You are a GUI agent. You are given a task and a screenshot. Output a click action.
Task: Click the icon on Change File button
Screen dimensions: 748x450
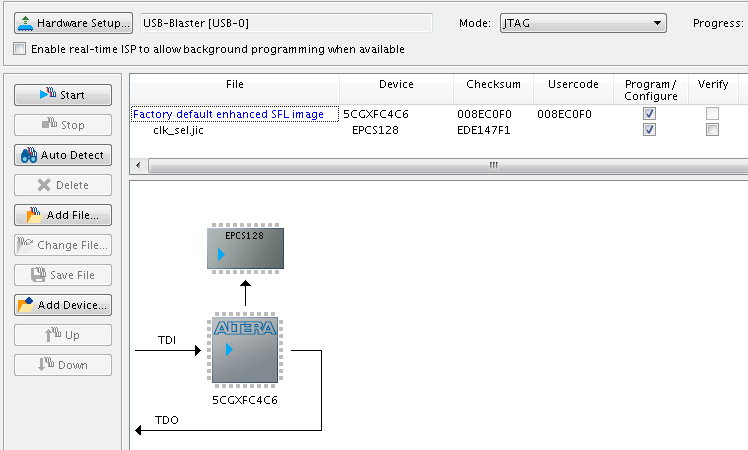[x=25, y=245]
